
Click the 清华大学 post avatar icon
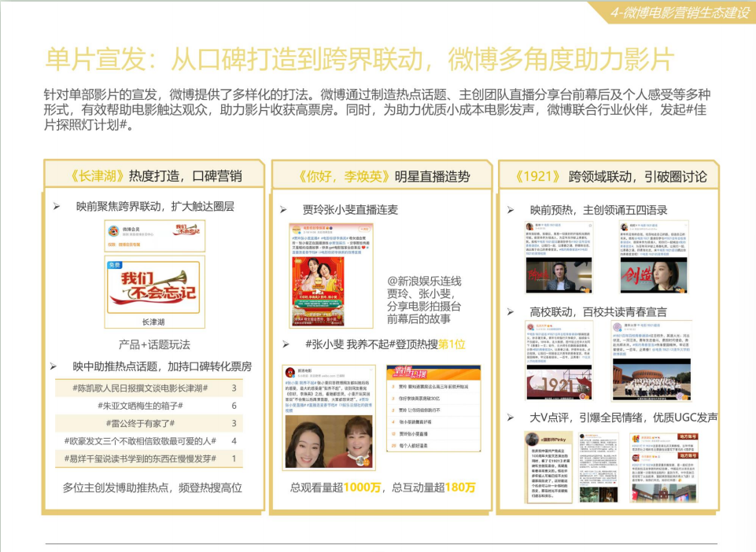coord(618,327)
